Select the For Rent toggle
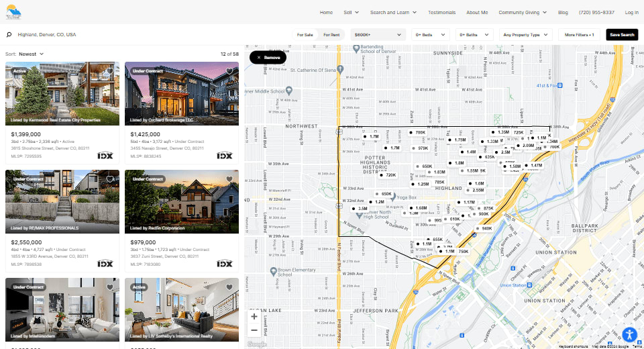The width and height of the screenshot is (644, 349). pos(331,35)
